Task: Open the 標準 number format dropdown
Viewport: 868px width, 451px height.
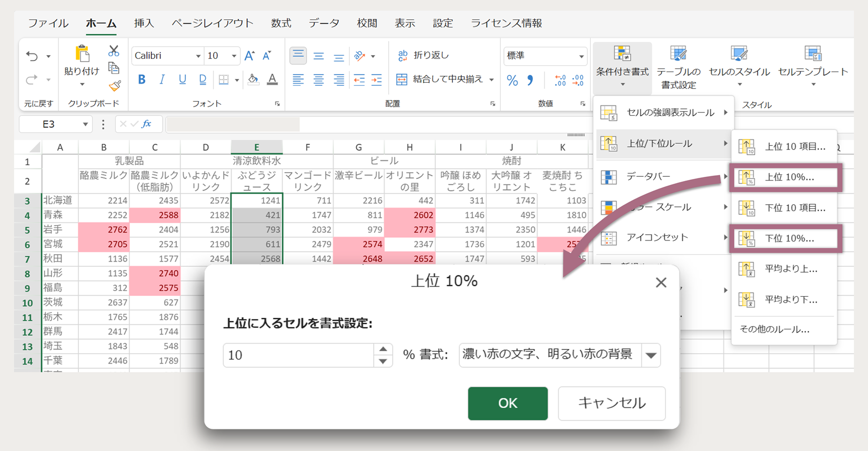Action: (581, 56)
